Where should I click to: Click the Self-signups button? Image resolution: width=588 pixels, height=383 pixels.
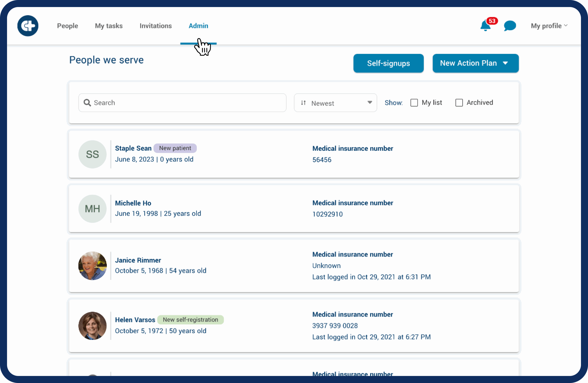point(388,63)
